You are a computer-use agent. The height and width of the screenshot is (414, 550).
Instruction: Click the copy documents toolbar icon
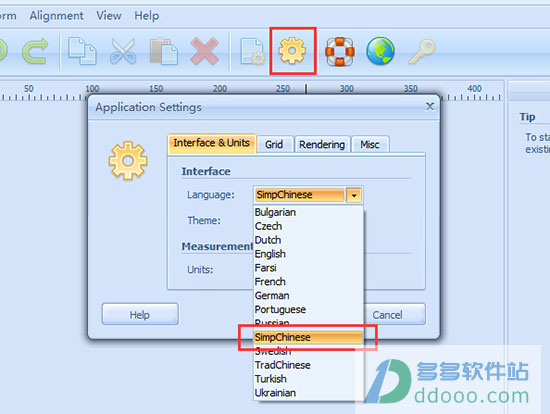(x=82, y=51)
